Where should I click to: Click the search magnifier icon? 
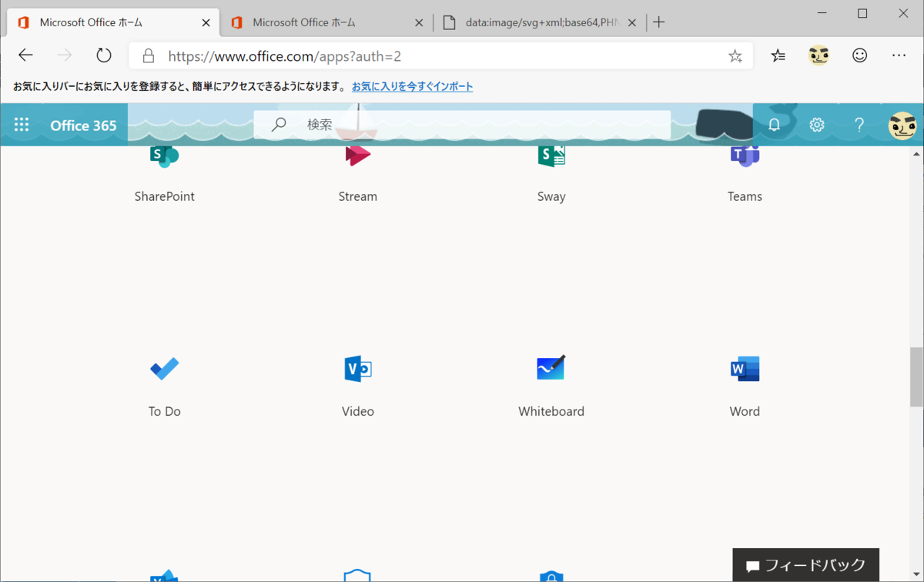(x=279, y=124)
